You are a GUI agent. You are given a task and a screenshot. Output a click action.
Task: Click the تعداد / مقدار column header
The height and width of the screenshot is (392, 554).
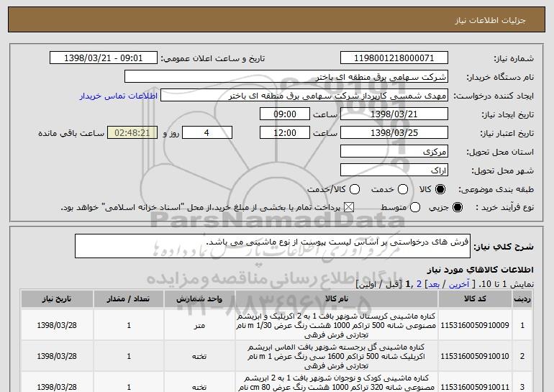[x=129, y=298]
